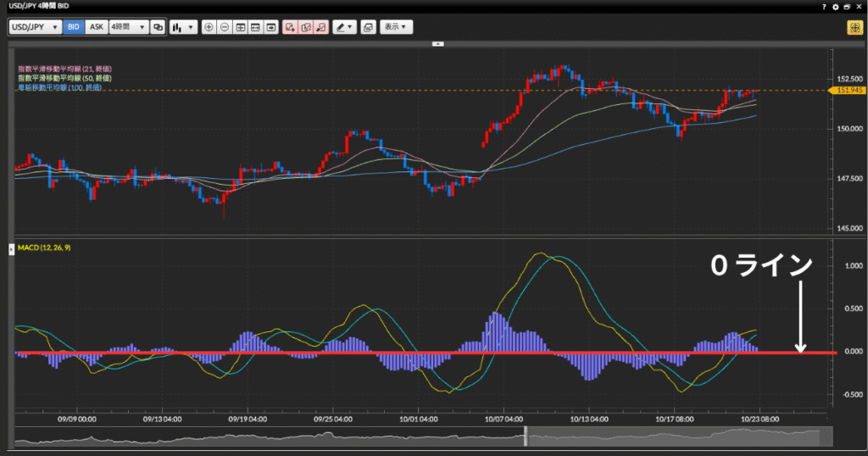Viewport: 868px width, 456px height.
Task: Open the 4時間 timeframe dropdown
Action: coord(129,27)
